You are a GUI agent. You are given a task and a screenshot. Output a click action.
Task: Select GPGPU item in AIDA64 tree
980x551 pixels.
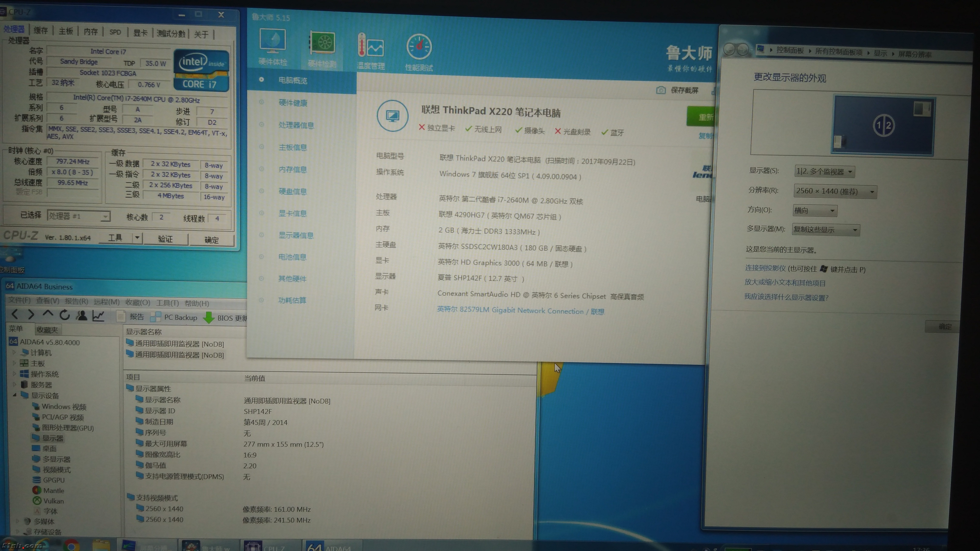coord(48,480)
